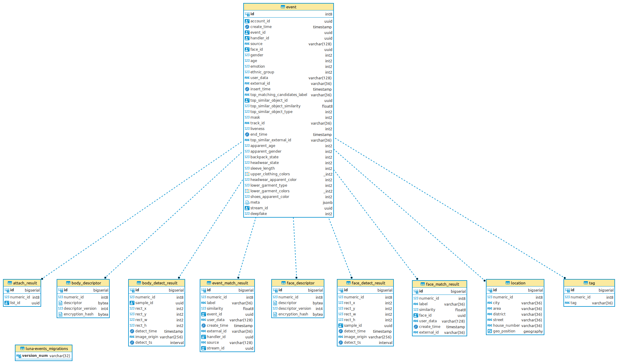618x364 pixels.
Task: Select the float8 type of top_similar_object_similarity
Action: [327, 106]
